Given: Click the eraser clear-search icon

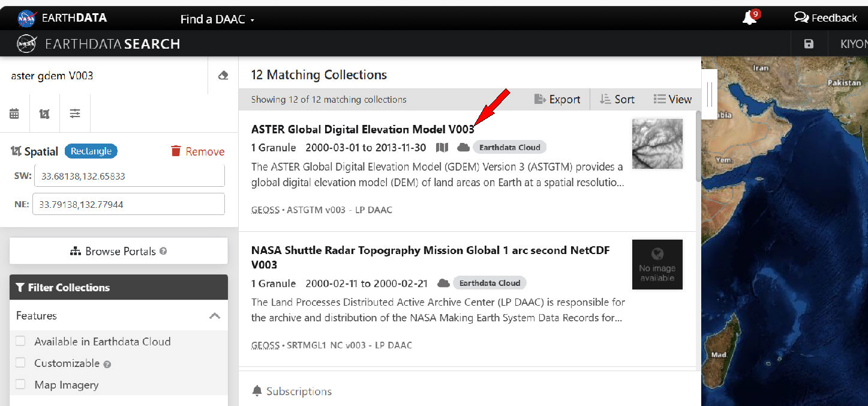Looking at the screenshot, I should pyautogui.click(x=223, y=76).
